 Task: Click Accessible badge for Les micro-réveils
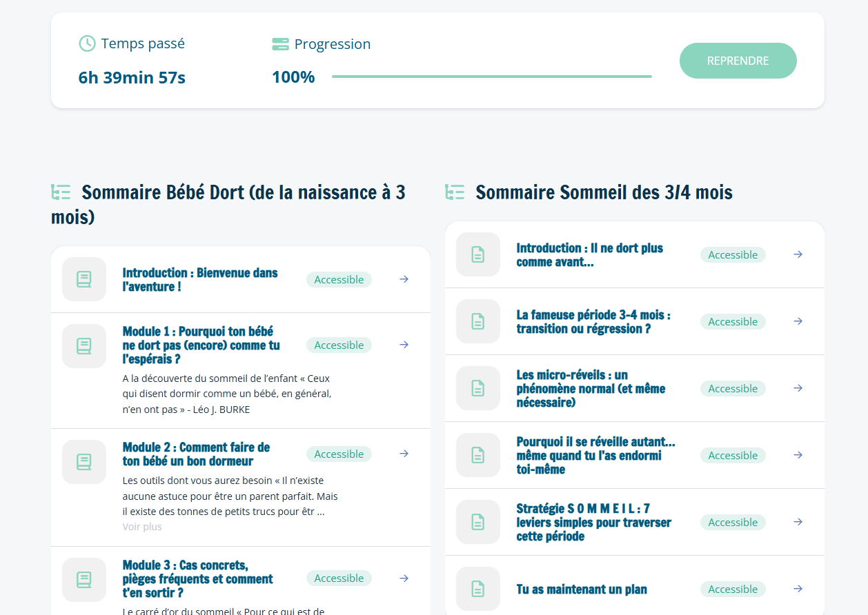733,388
